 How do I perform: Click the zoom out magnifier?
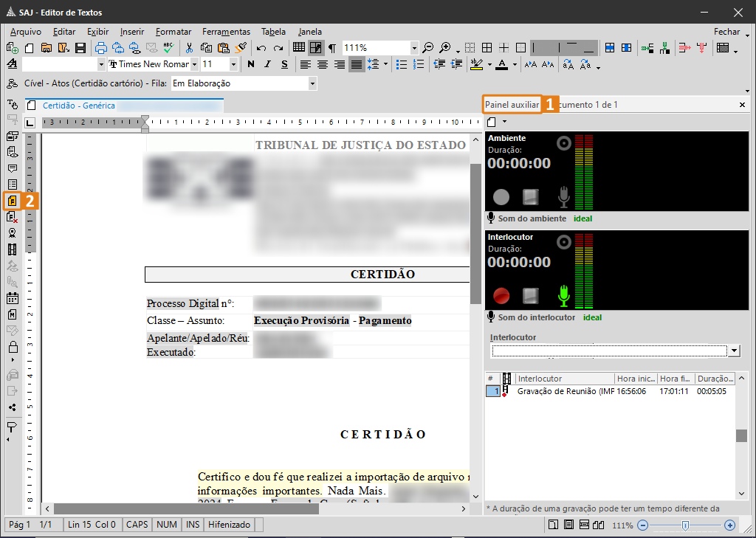point(427,48)
